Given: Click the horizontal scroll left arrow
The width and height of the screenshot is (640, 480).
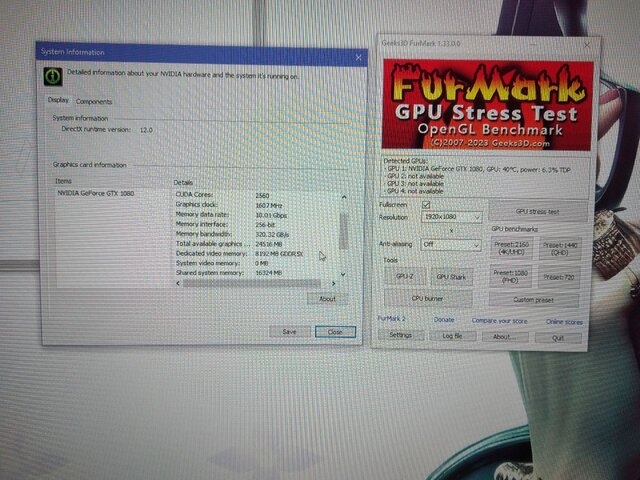Looking at the screenshot, I should (x=178, y=283).
